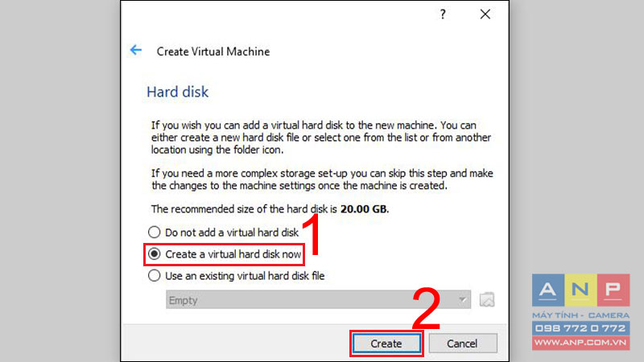Click the bold 20.00 GB size text
Screen dimensions: 644x362
pyautogui.click(x=364, y=209)
